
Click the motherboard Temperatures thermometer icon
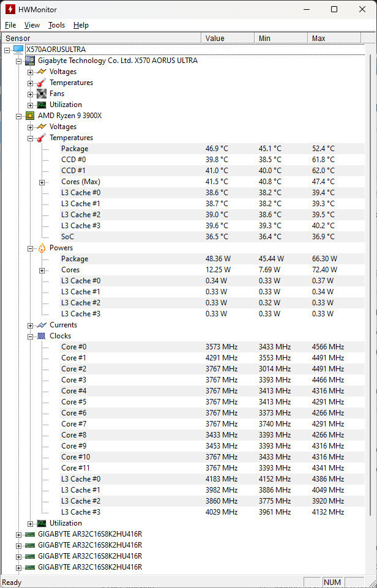tap(42, 83)
